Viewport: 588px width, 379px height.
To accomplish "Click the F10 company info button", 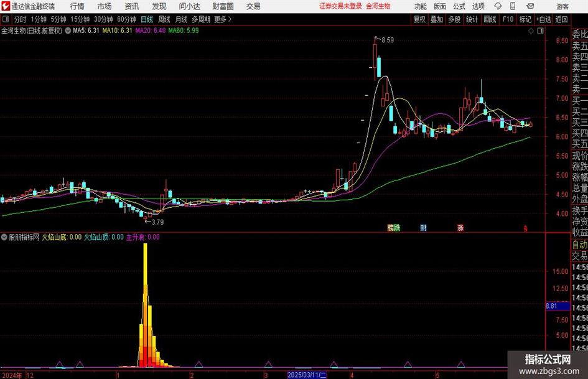I will (x=508, y=19).
